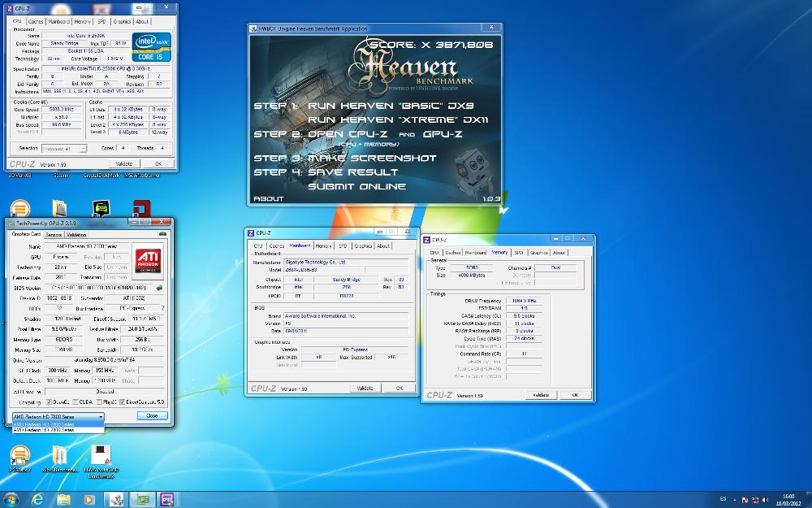
Task: Click Open CPU-Z in Heaven window
Action: click(x=348, y=134)
